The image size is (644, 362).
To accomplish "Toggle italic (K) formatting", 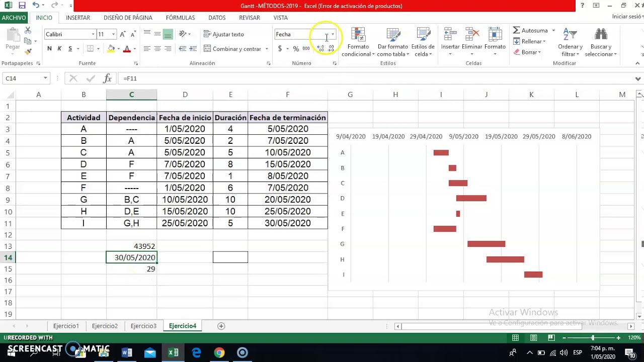I will coord(59,49).
